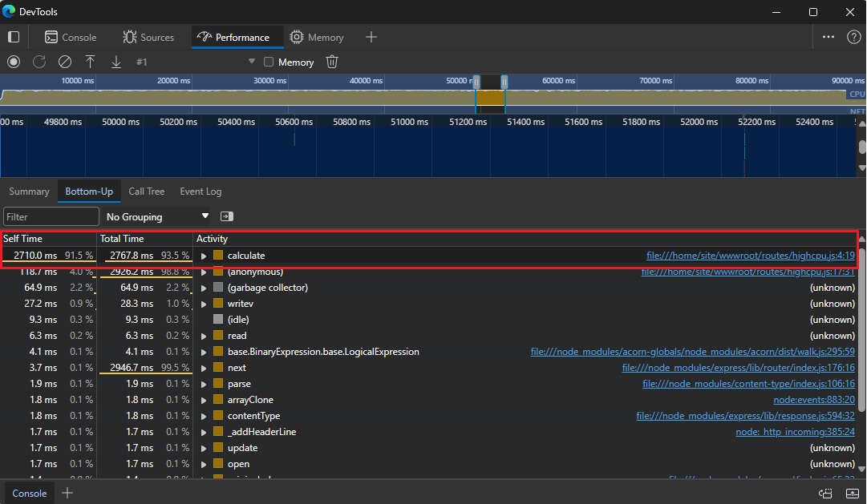
Task: Toggle the DevTools dock sidebar icon
Action: pos(14,37)
